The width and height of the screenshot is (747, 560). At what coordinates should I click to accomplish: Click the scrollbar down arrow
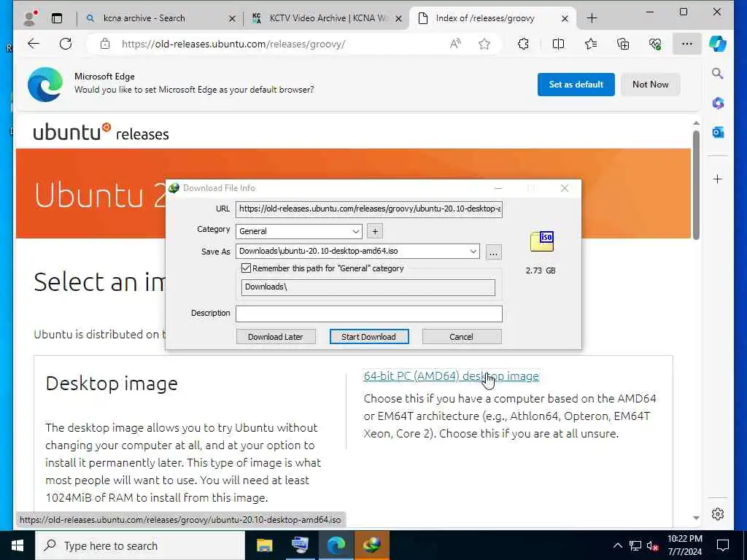(696, 518)
